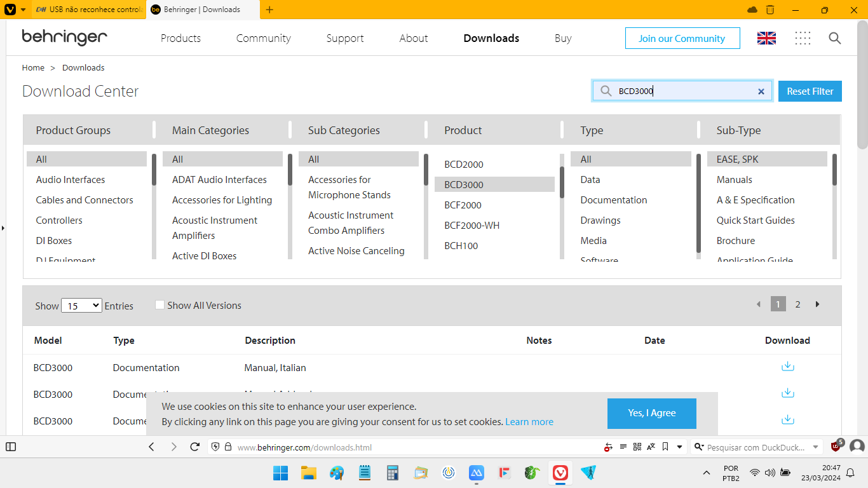Screen dimensions: 868x488
Task: Open the synced tabs cloud icon
Action: [x=752, y=10]
